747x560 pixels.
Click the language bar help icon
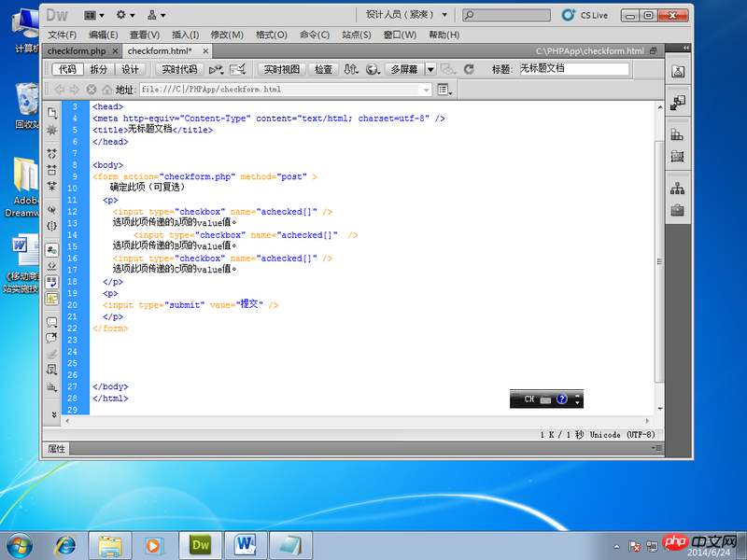562,399
